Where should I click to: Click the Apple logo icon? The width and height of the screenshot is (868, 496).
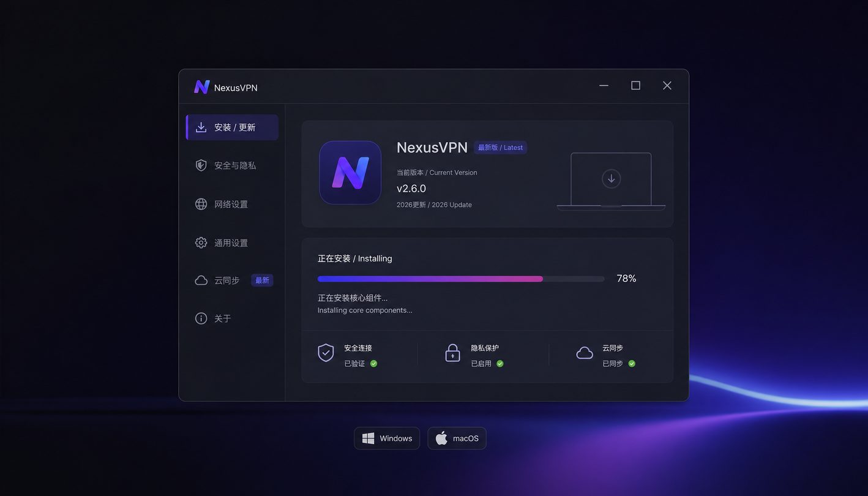(441, 438)
